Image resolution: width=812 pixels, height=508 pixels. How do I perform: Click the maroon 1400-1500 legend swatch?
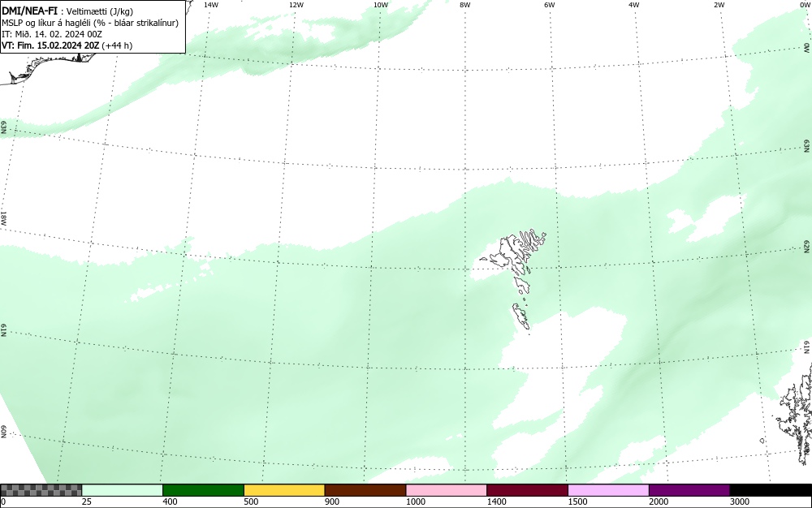click(527, 490)
